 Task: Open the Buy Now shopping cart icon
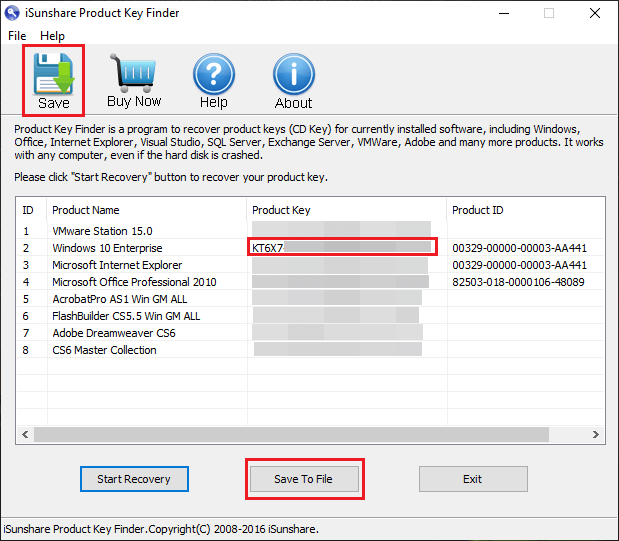tap(134, 81)
